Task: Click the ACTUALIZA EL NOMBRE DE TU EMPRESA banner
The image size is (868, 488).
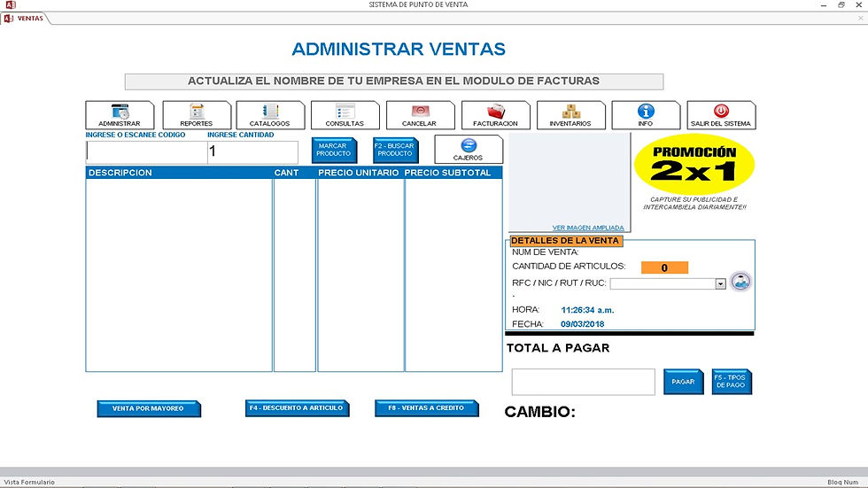Action: pos(394,81)
